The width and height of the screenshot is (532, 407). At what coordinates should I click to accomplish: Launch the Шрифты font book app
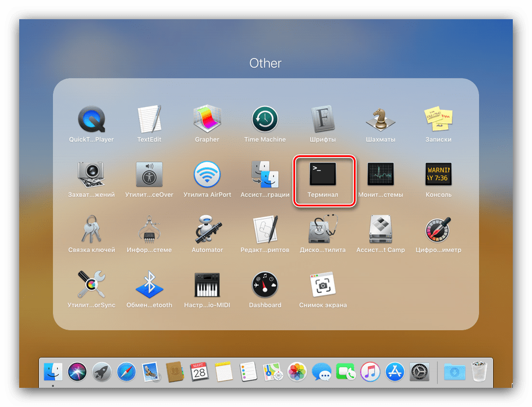(x=323, y=119)
